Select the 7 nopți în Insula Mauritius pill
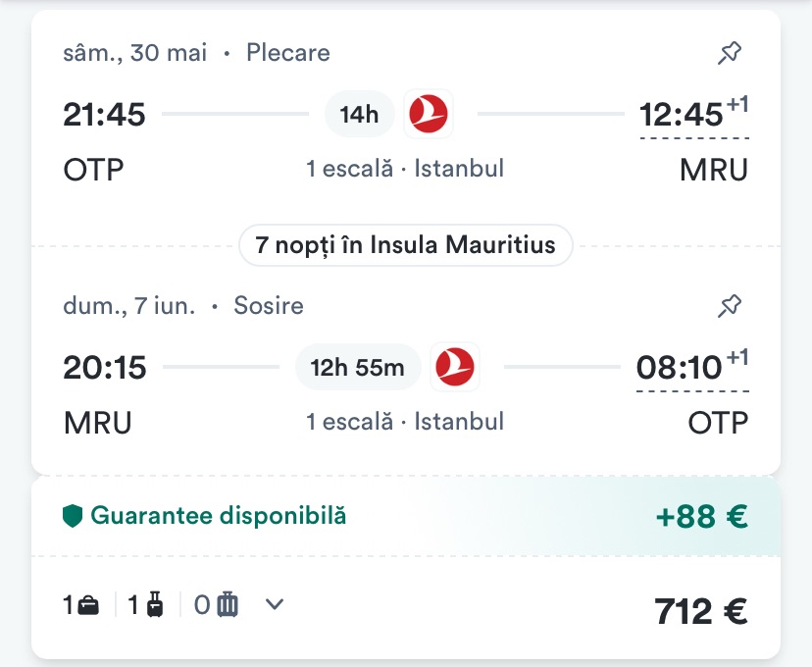This screenshot has width=812, height=667. pyautogui.click(x=406, y=244)
